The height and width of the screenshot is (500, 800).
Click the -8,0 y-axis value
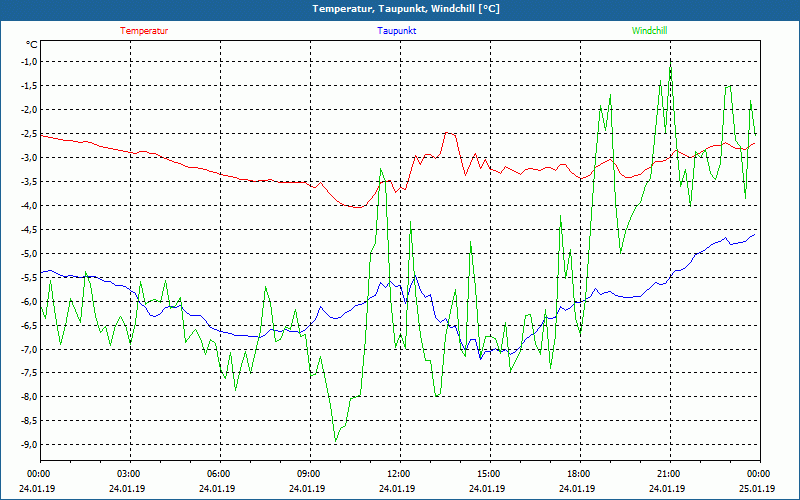click(x=28, y=397)
